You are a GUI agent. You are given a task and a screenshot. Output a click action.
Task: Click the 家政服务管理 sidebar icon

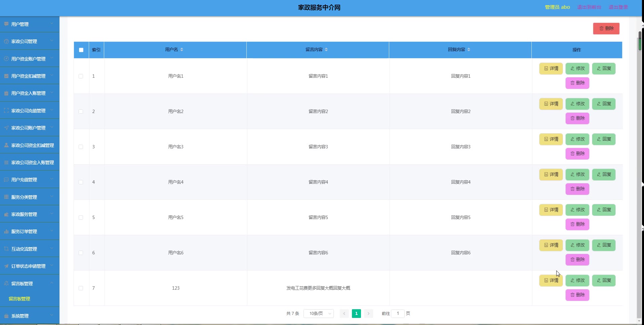pyautogui.click(x=6, y=214)
